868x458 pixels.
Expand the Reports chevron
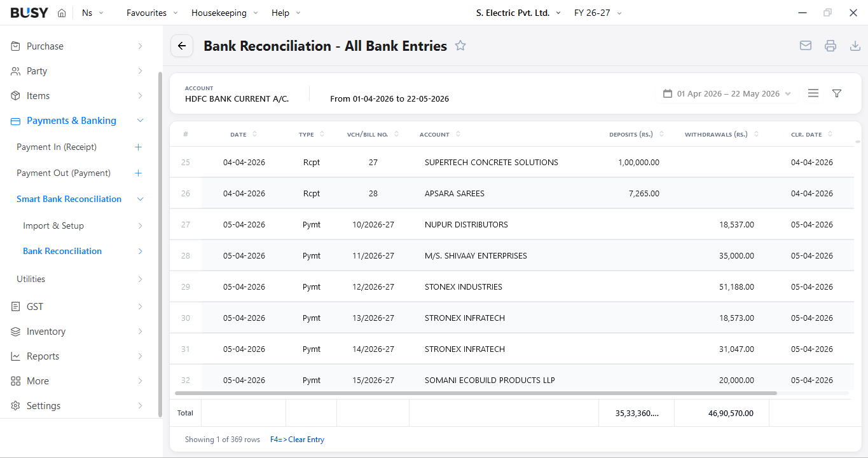pos(141,356)
